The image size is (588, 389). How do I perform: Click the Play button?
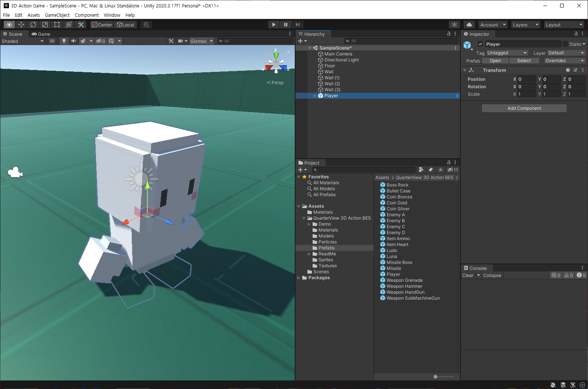(274, 25)
